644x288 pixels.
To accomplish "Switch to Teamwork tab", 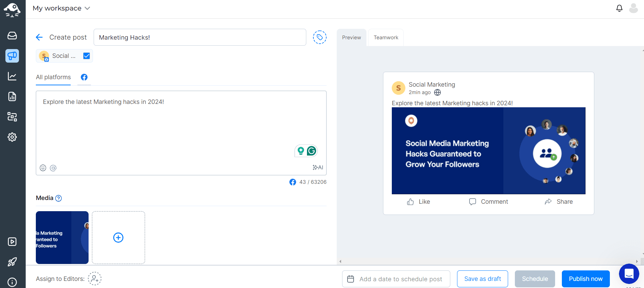I will coord(386,38).
